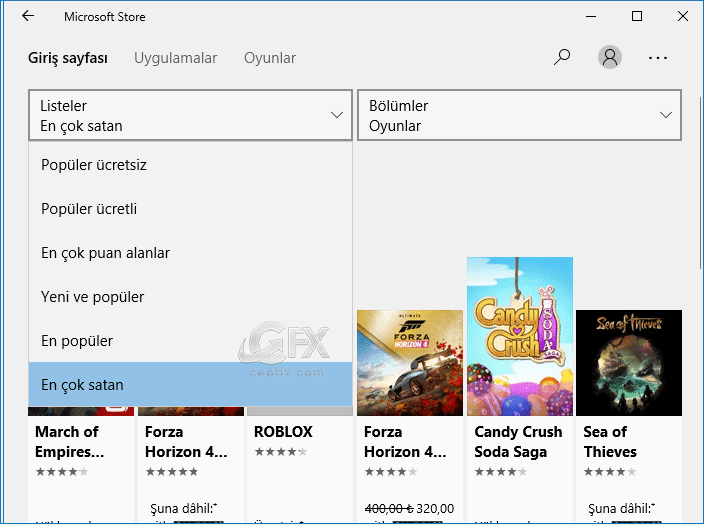
Task: Choose En çok puan alanlar option
Action: point(190,253)
